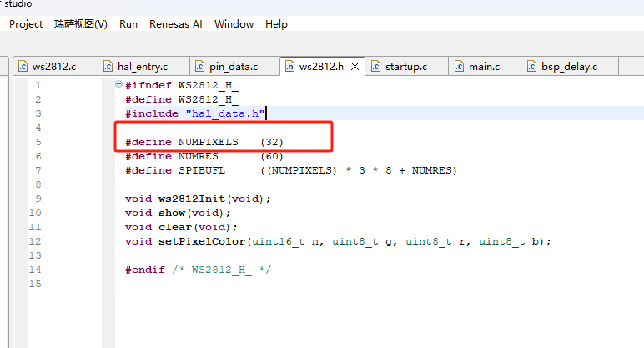Collapse the #ifndef WS2812_H_ fold marker
Viewport: 644px width, 348px height.
click(x=118, y=85)
